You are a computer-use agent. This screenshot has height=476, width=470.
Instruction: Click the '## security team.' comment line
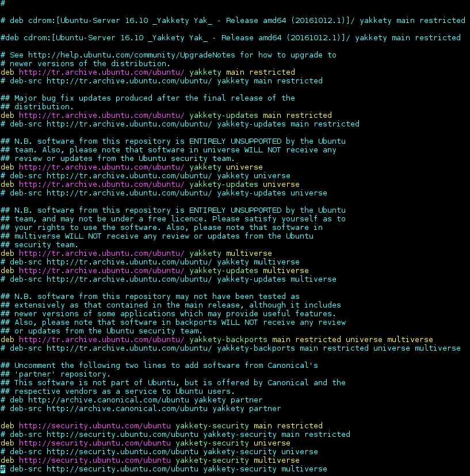pos(40,245)
